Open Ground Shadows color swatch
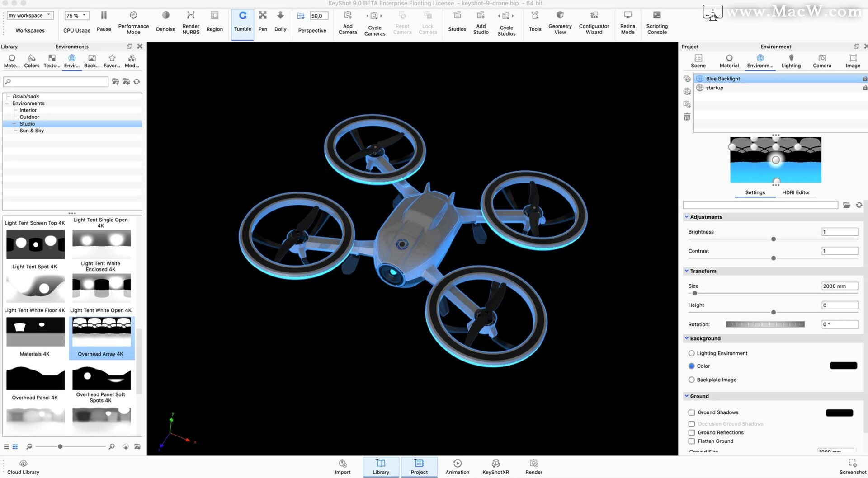Viewport: 868px width, 478px height. (839, 412)
